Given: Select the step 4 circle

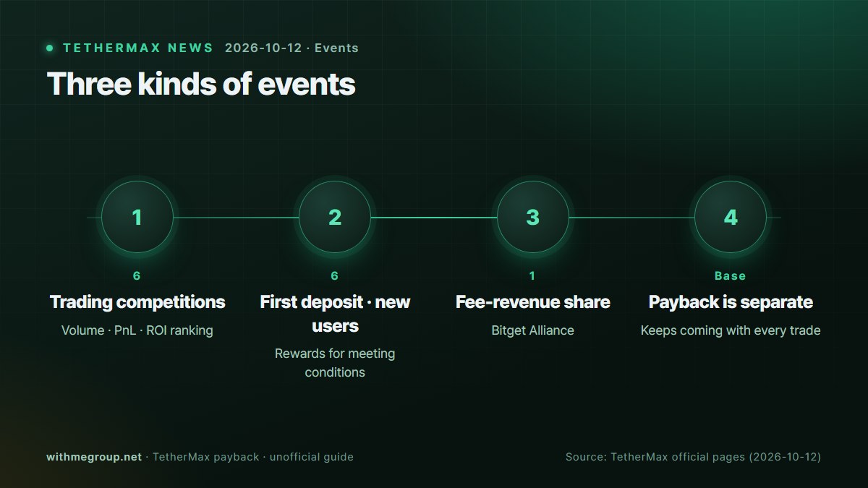Looking at the screenshot, I should (x=731, y=217).
